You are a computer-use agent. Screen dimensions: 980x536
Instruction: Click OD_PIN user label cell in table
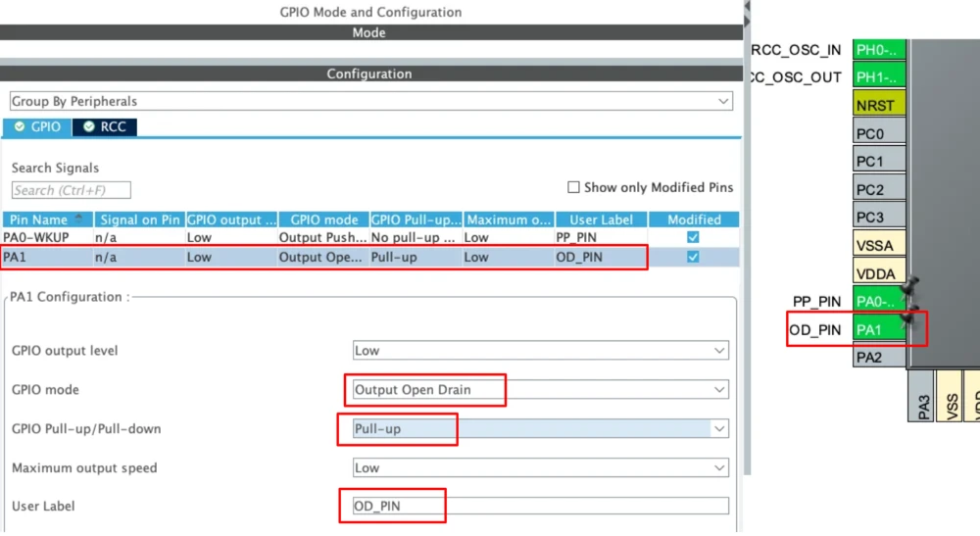tap(579, 257)
